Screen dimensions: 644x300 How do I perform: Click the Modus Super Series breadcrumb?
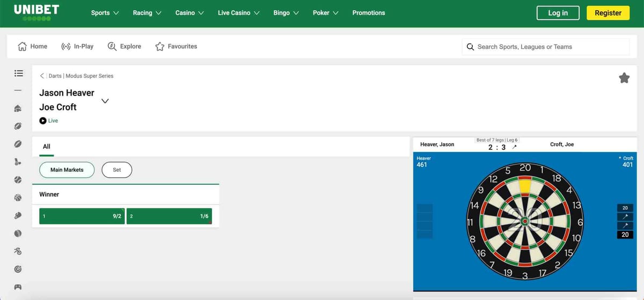coord(90,76)
